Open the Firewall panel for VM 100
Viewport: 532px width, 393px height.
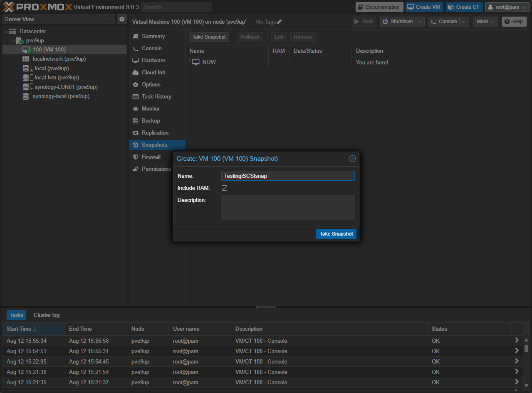(151, 157)
